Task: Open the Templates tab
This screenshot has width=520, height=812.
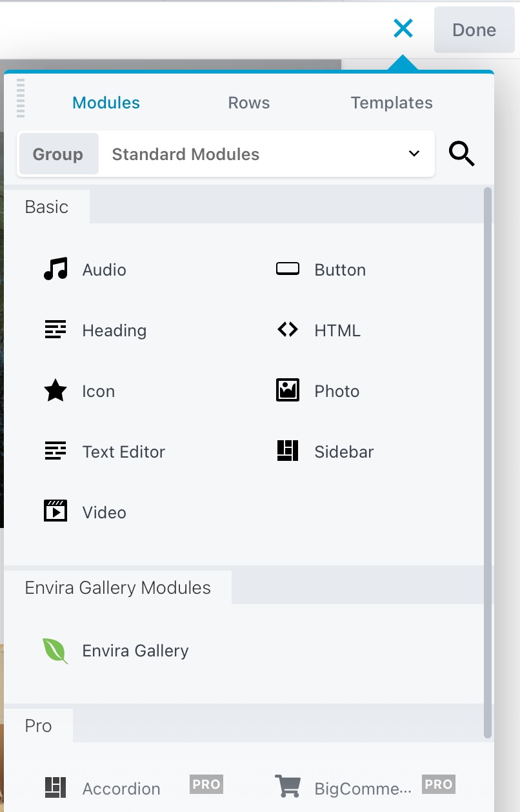Action: [x=391, y=102]
